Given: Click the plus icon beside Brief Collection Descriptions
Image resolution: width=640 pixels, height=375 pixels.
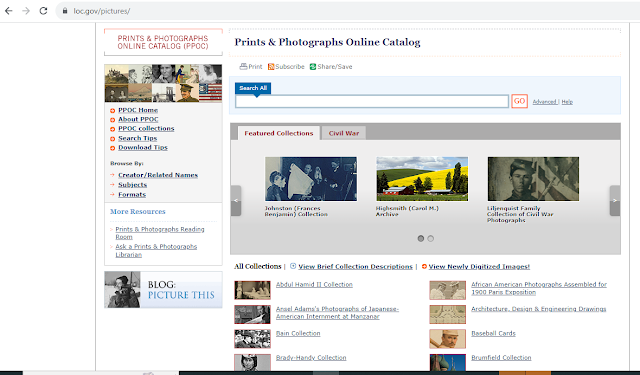Looking at the screenshot, I should (293, 266).
